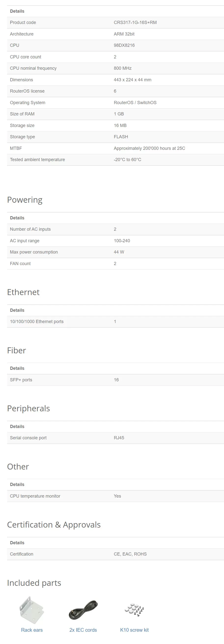
Task: Open the K10 screw kit link
Action: click(134, 630)
